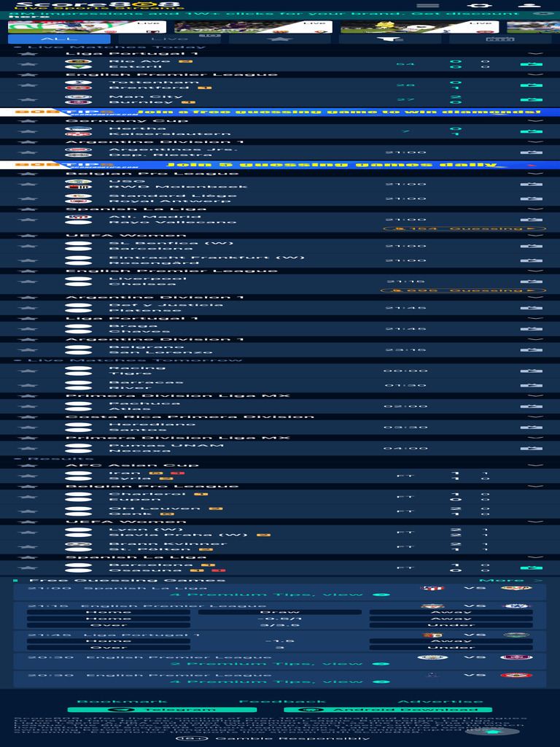Click stream icon for Eintracht Frankfurt (W) match
The height and width of the screenshot is (747, 560).
click(532, 260)
